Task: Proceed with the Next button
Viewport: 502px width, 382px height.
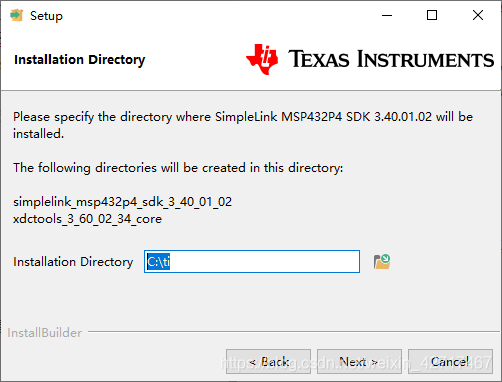Action: (x=359, y=361)
